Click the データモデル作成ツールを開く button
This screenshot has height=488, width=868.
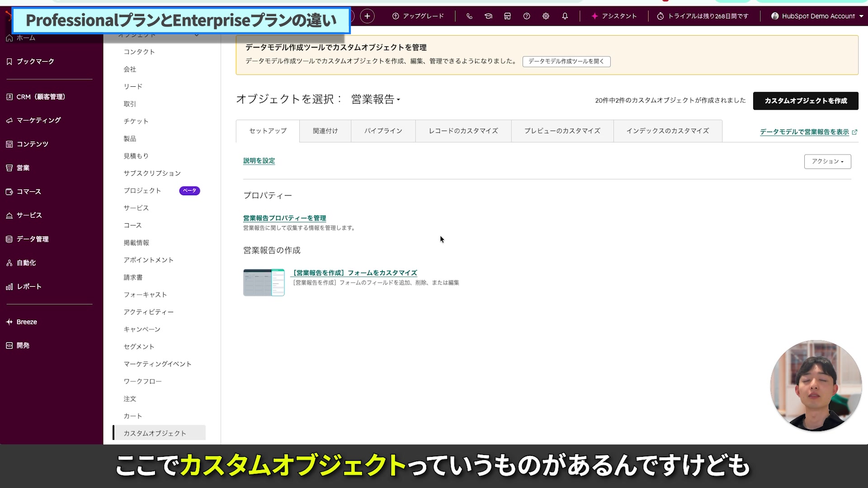click(x=566, y=61)
